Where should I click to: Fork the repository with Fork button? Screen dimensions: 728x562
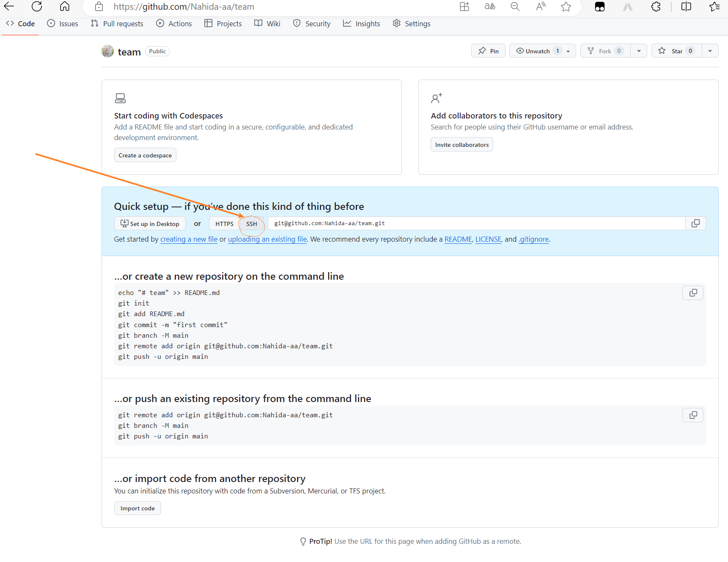pos(605,51)
